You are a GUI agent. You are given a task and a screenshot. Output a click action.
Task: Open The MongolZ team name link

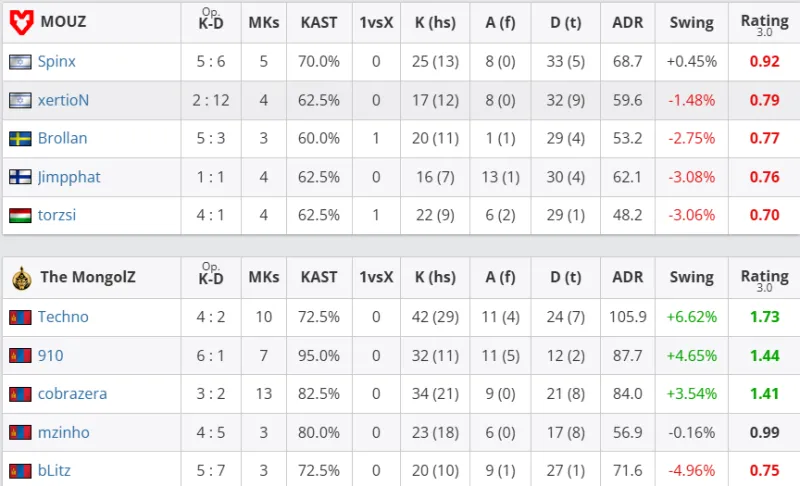click(88, 277)
